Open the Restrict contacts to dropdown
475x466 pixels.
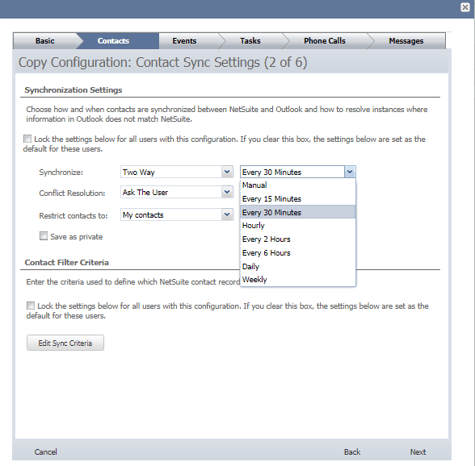[177, 215]
